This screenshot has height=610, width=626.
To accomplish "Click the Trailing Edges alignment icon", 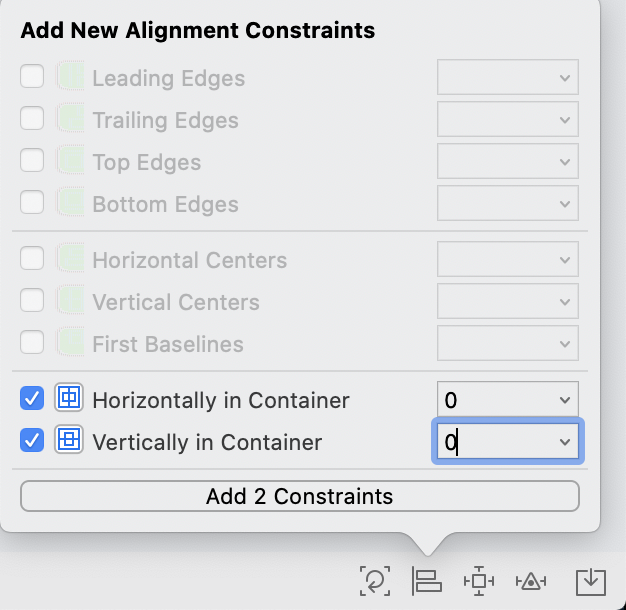I will (69, 119).
